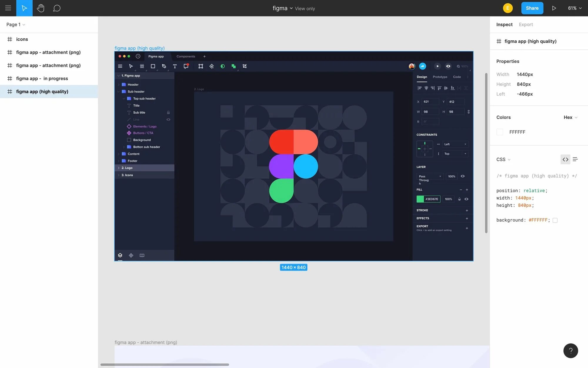Click the Present play icon
This screenshot has height=368, width=588.
(554, 8)
